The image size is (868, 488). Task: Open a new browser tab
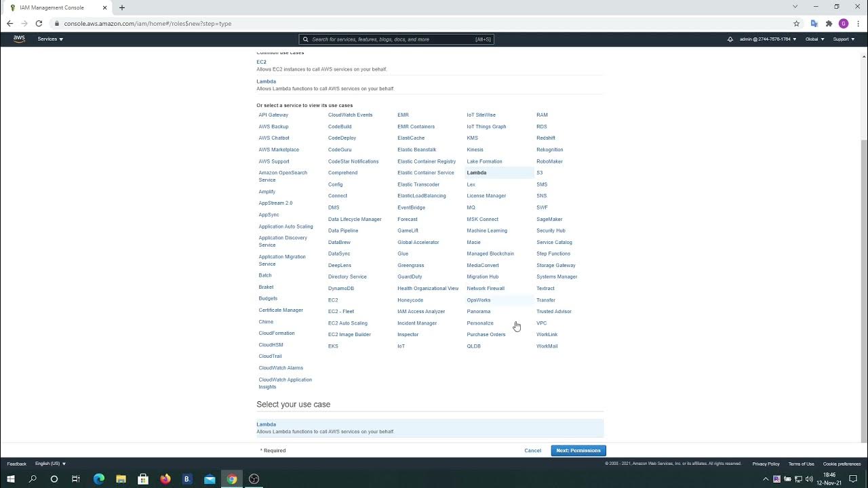(x=122, y=7)
